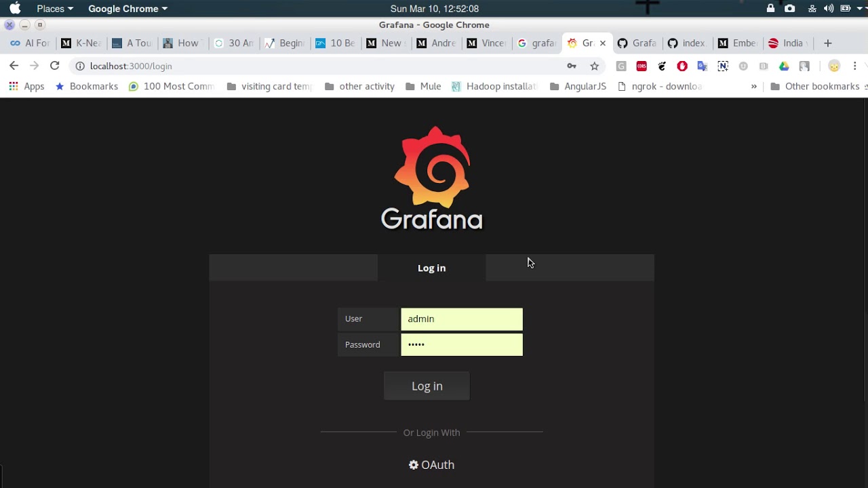This screenshot has width=868, height=488.
Task: Switch to the 30 An browser tab
Action: pos(233,43)
